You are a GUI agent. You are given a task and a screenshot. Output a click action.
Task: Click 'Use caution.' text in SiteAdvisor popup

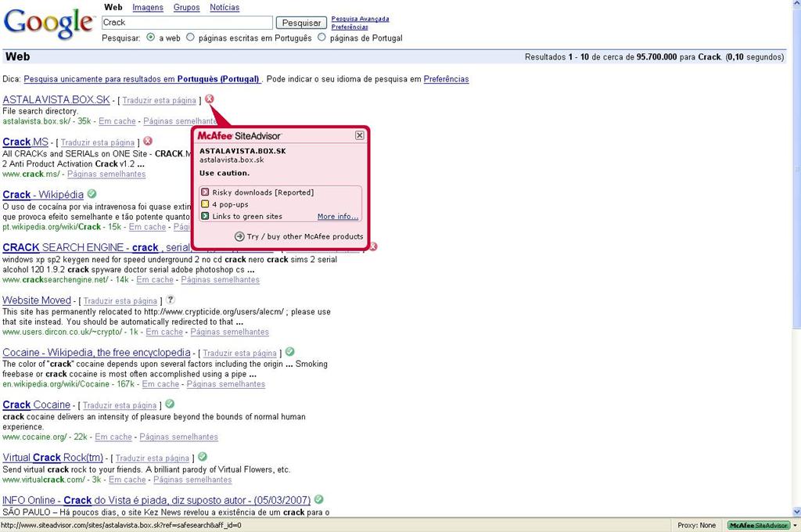click(224, 173)
